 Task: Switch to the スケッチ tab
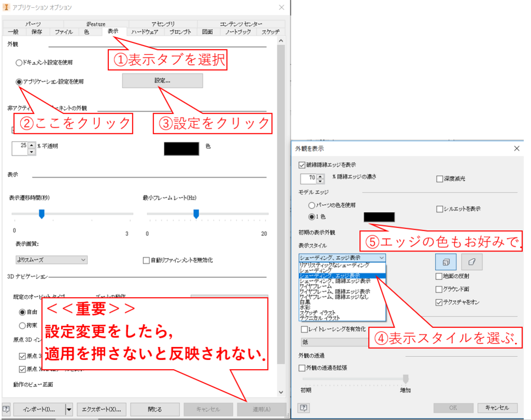click(272, 32)
